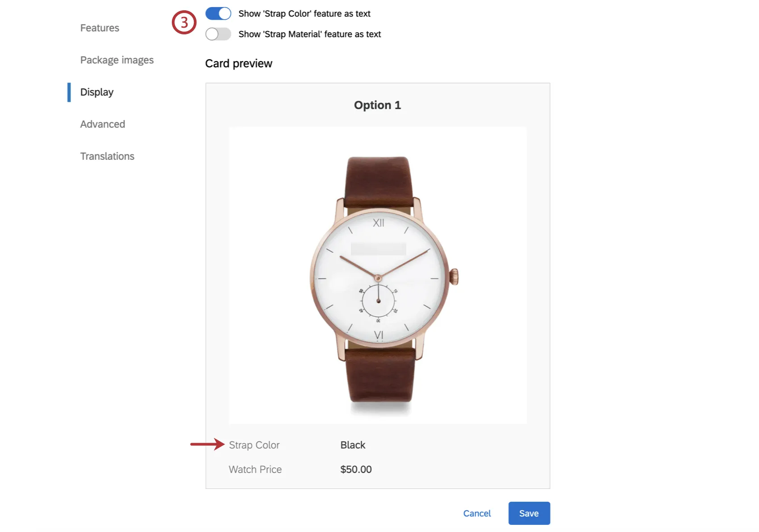The width and height of the screenshot is (759, 532).
Task: Switch to the Advanced section
Action: coord(102,124)
